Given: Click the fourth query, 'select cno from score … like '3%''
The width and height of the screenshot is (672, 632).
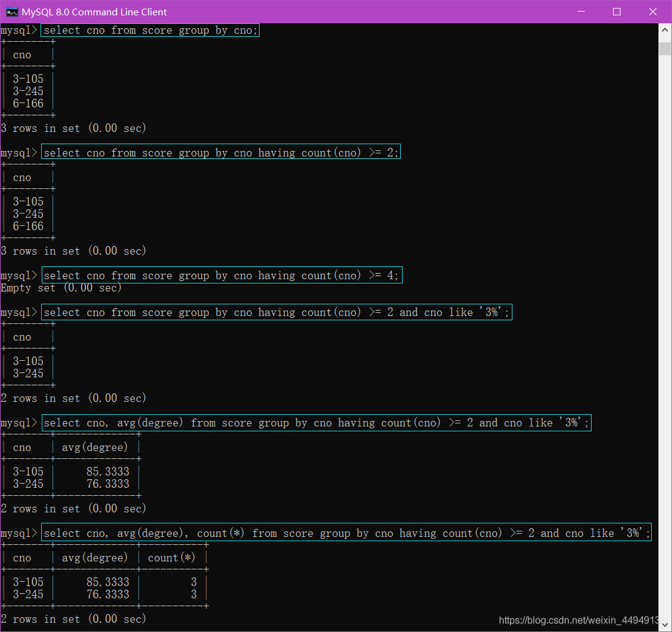Looking at the screenshot, I should pyautogui.click(x=277, y=312).
